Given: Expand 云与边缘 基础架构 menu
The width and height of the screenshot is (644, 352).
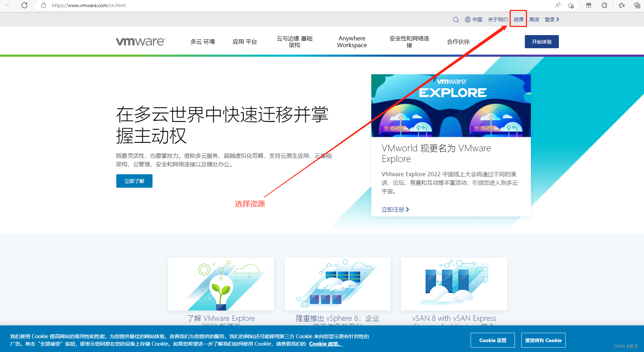Looking at the screenshot, I should click(294, 42).
